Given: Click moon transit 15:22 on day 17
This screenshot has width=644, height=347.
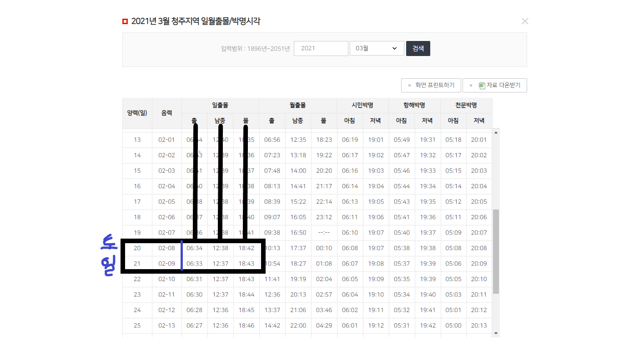Looking at the screenshot, I should click(298, 202).
